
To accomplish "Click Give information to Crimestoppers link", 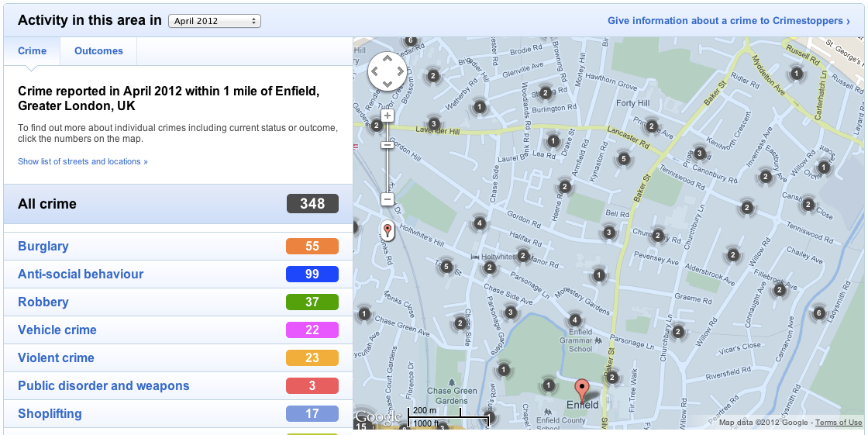I will 728,21.
